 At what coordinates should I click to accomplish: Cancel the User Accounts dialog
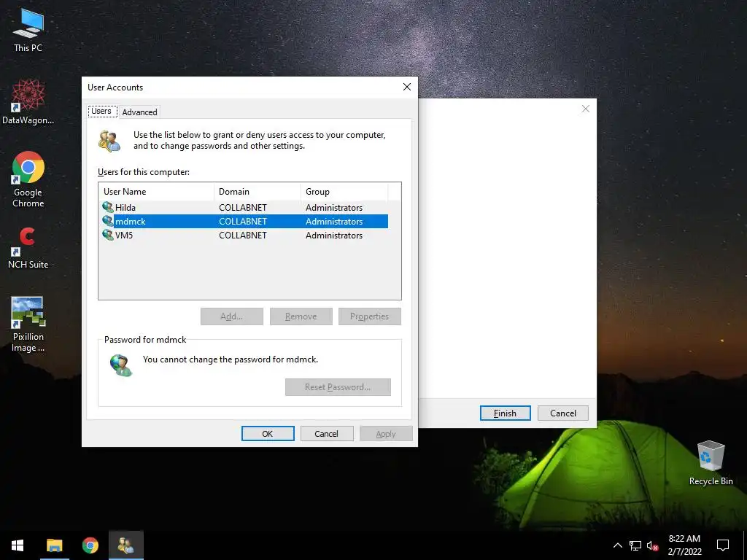tap(326, 434)
